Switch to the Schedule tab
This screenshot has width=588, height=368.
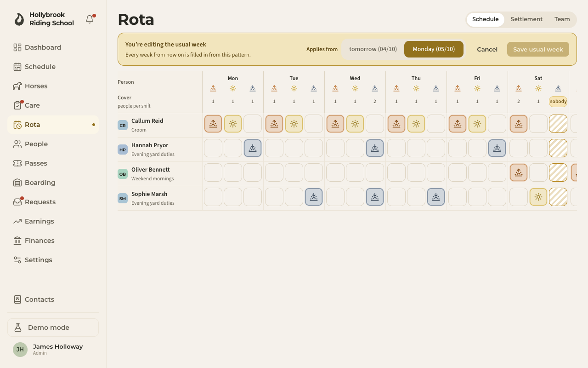(x=486, y=19)
